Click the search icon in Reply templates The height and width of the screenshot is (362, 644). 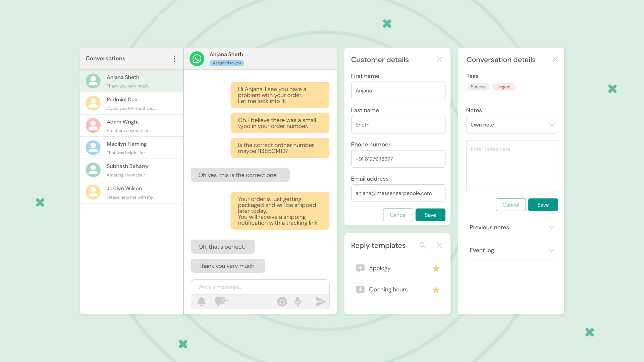click(423, 245)
